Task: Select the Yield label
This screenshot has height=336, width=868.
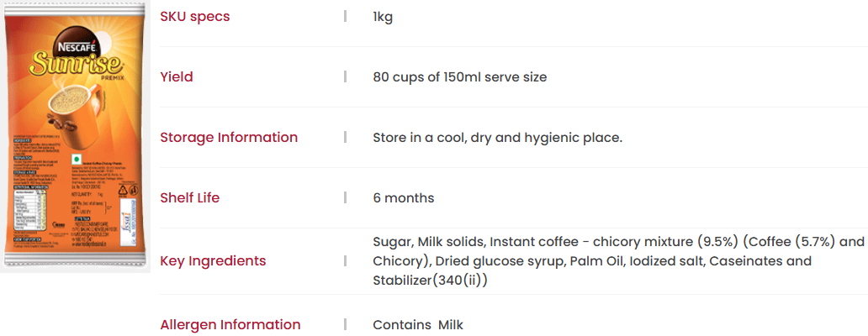Action: [177, 76]
